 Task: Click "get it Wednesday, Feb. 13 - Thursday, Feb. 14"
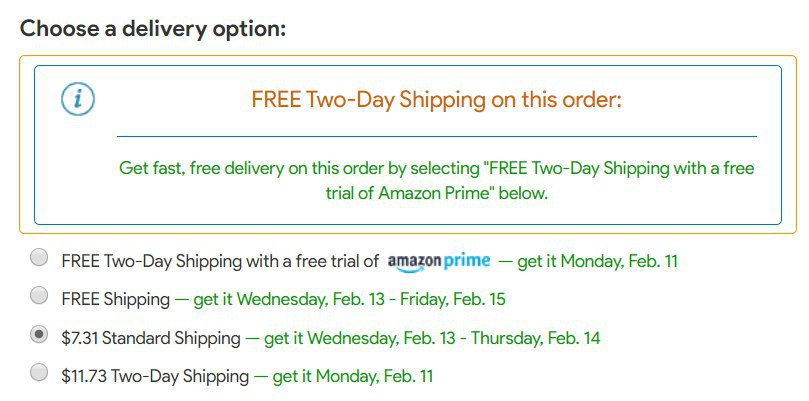click(x=432, y=338)
